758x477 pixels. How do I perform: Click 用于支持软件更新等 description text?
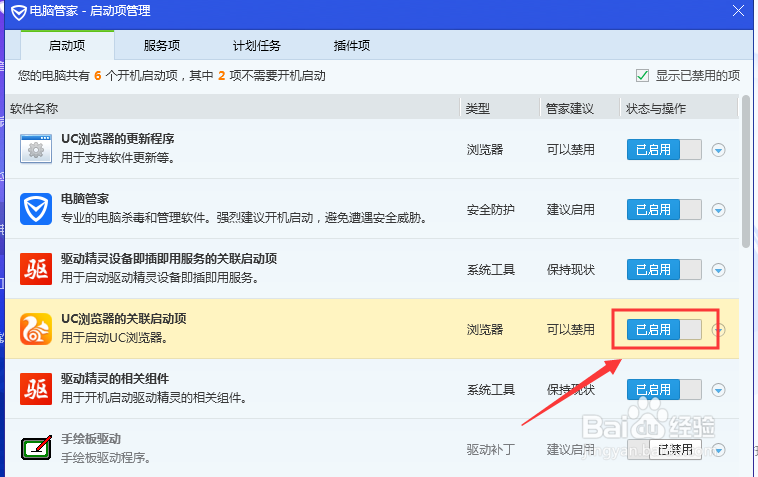click(117, 158)
